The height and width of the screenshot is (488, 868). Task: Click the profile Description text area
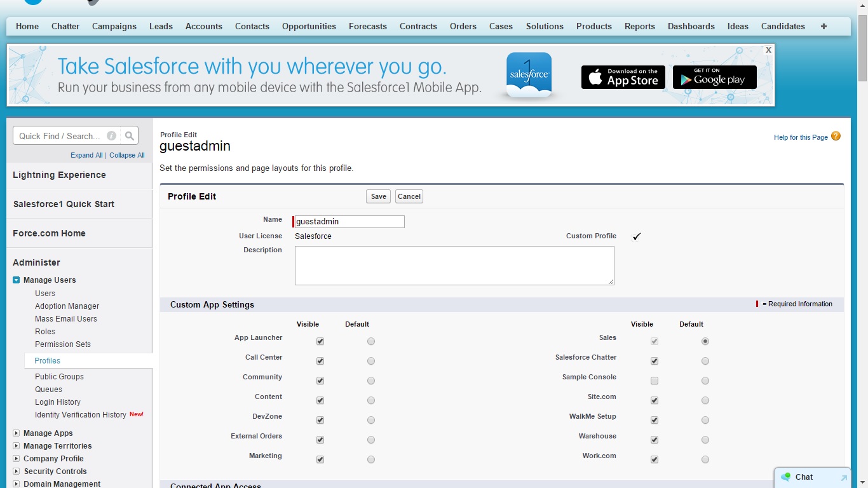point(454,266)
